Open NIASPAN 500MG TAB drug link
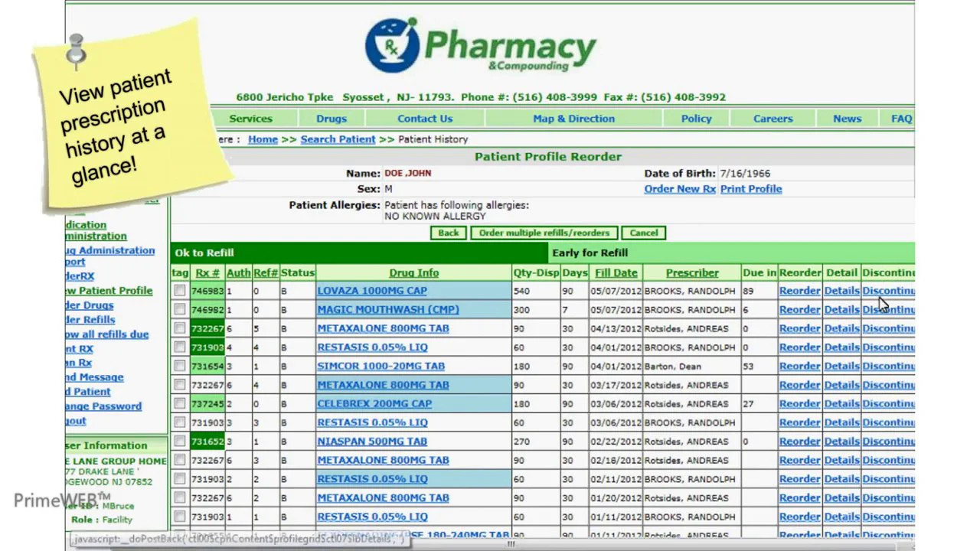Image resolution: width=980 pixels, height=551 pixels. tap(372, 441)
